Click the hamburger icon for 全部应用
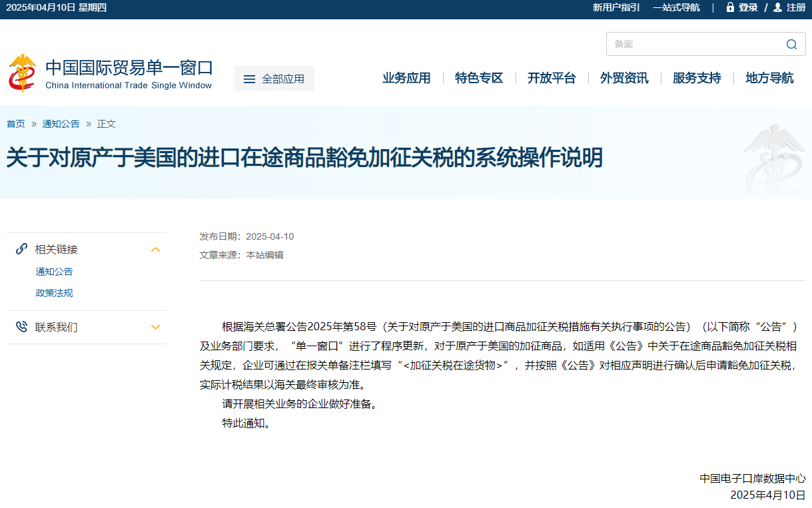812x508 pixels. pyautogui.click(x=249, y=79)
